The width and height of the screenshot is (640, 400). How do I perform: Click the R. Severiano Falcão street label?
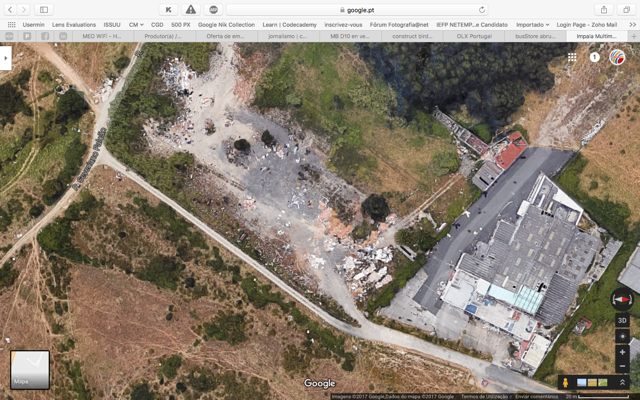coord(91,159)
